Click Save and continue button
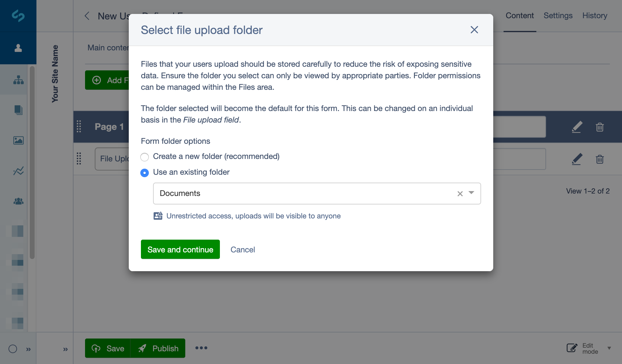 click(x=180, y=249)
